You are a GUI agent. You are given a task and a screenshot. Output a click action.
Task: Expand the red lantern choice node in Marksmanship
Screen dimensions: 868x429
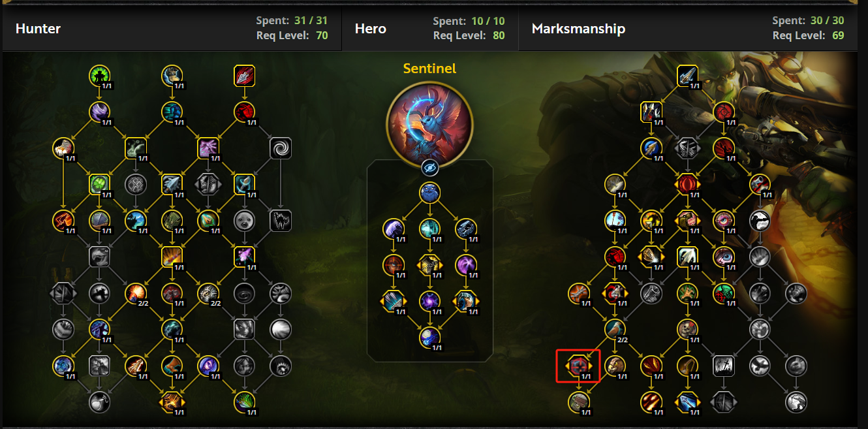(687, 184)
